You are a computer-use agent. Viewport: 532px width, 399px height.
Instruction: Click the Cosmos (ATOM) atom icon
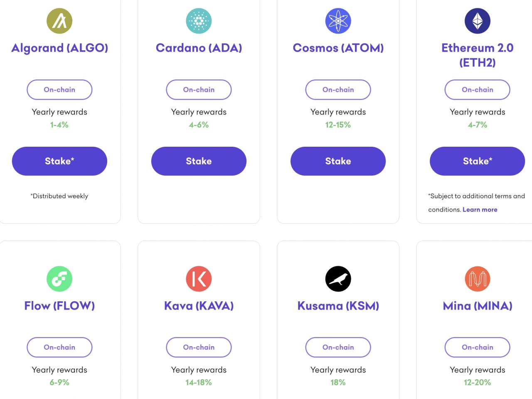tap(338, 20)
